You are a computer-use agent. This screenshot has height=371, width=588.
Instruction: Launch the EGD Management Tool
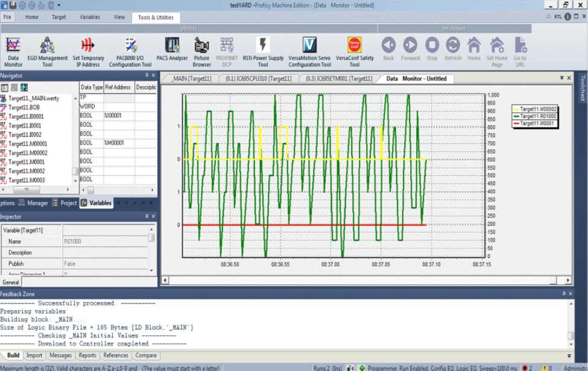pos(47,52)
